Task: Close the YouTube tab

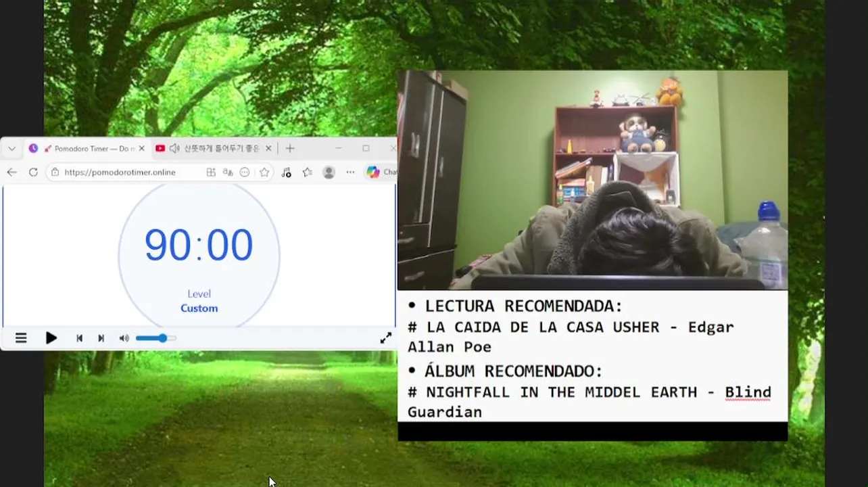Action: [268, 148]
